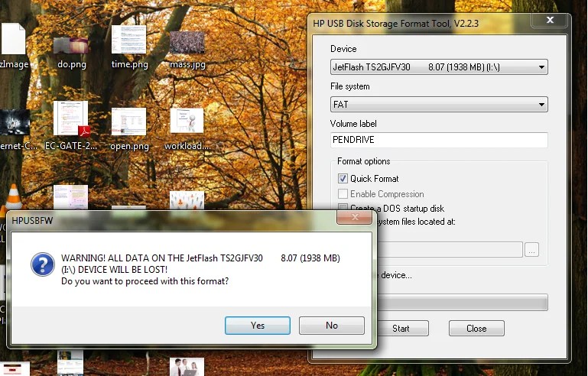
Task: Cancel the format by clicking No
Action: [x=332, y=326]
